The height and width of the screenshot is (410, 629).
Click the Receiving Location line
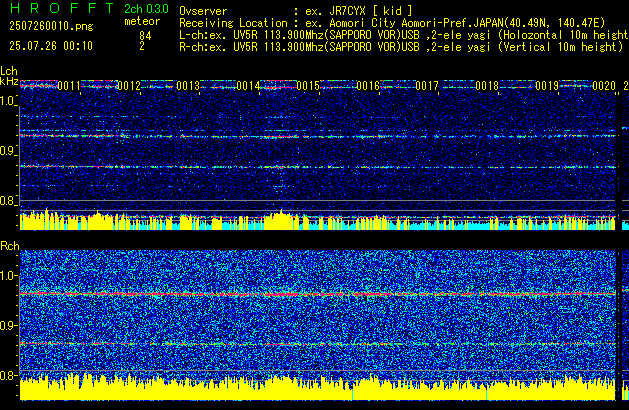click(x=392, y=23)
